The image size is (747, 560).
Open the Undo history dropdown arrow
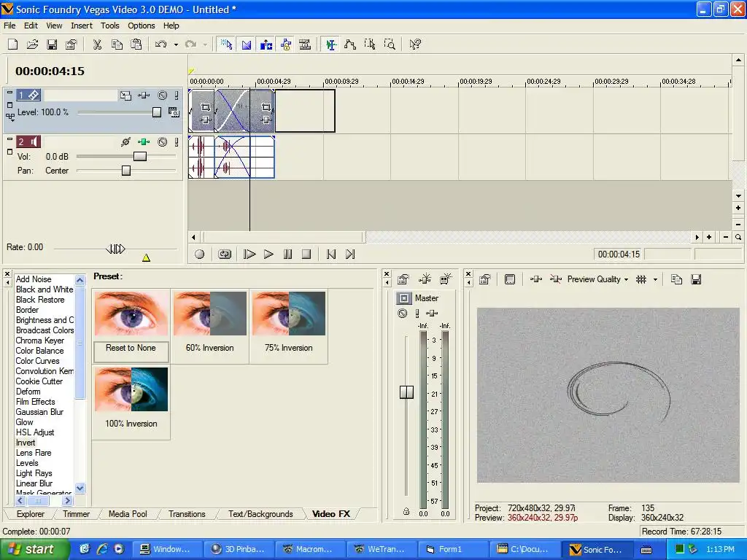point(176,44)
